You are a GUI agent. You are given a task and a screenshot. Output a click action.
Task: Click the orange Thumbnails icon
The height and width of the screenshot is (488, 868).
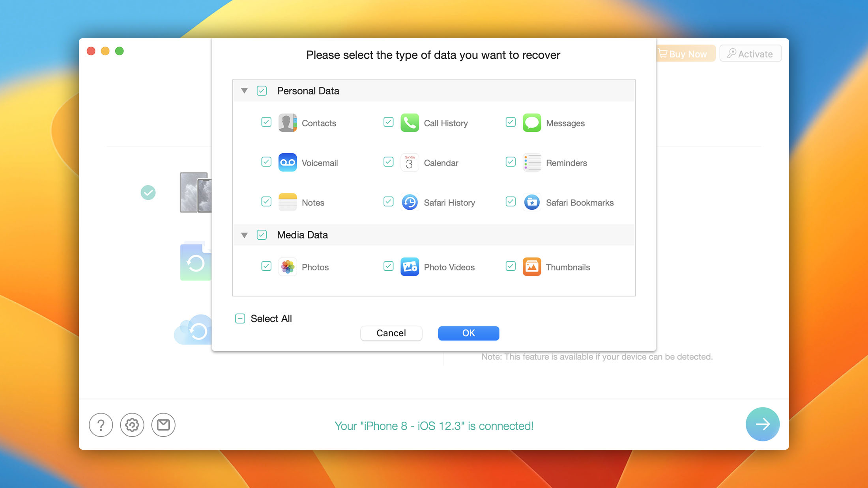532,267
